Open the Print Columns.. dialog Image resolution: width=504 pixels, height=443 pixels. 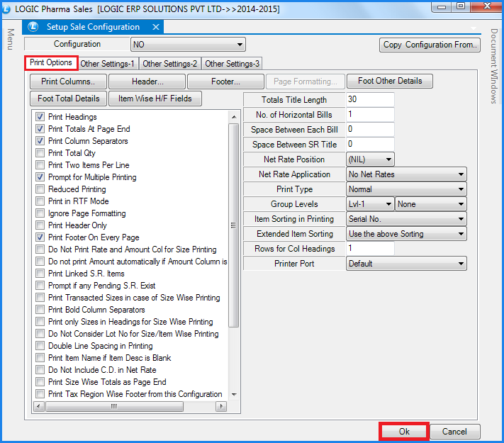(x=68, y=82)
